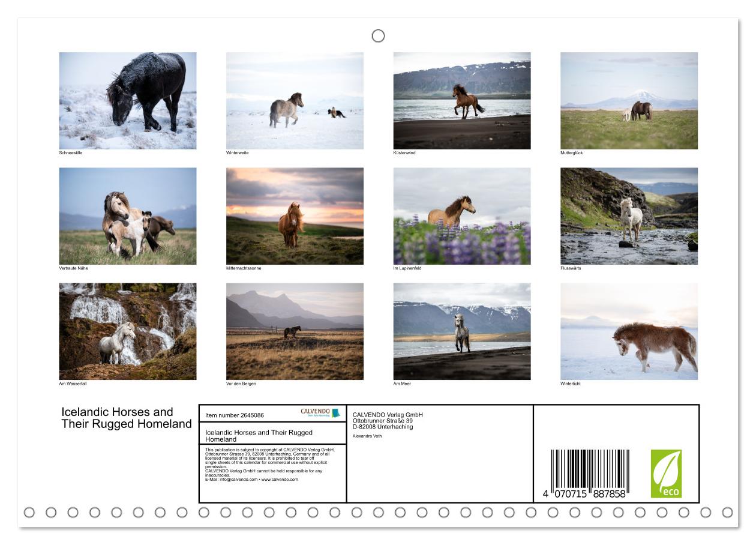Click the author name "Alexandra Voth"
Image resolution: width=756 pixels, height=545 pixels.
pyautogui.click(x=367, y=436)
